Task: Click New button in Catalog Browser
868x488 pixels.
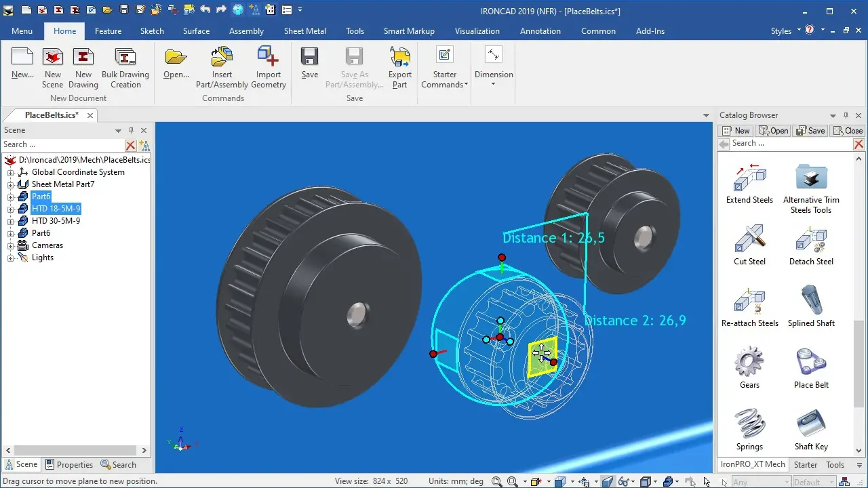Action: point(736,131)
